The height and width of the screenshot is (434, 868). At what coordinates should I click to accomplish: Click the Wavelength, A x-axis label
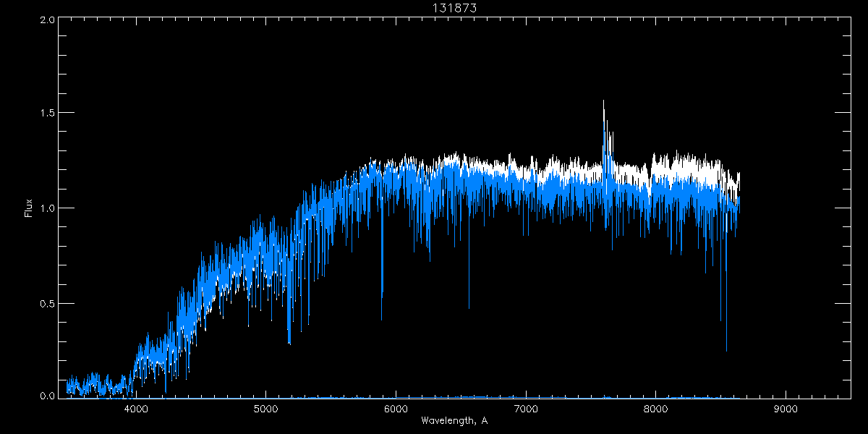click(x=454, y=421)
